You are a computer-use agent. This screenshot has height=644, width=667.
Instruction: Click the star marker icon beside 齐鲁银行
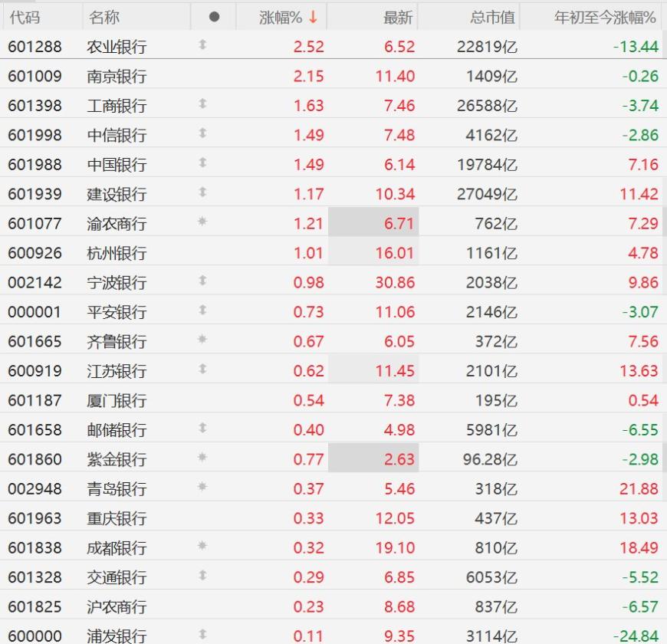202,339
